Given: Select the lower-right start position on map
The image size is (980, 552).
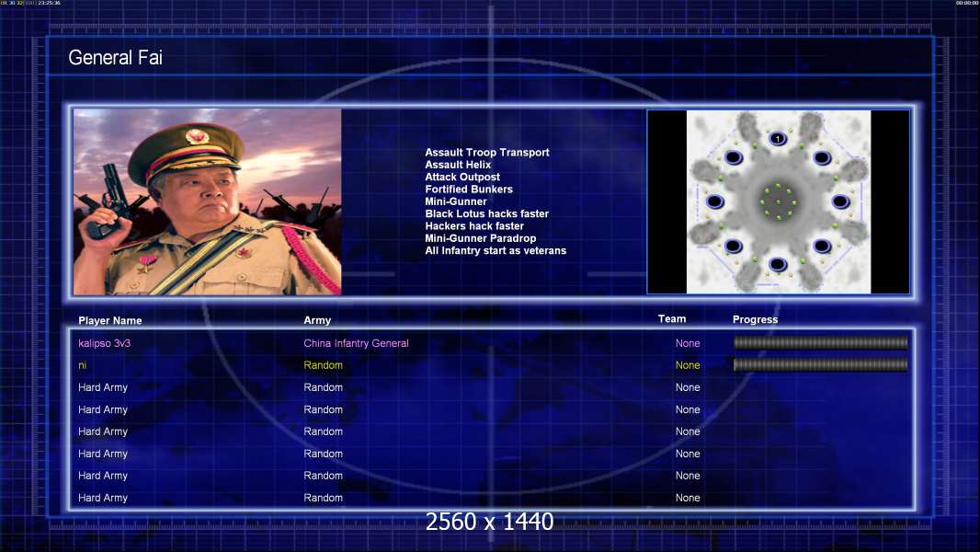Looking at the screenshot, I should [822, 246].
